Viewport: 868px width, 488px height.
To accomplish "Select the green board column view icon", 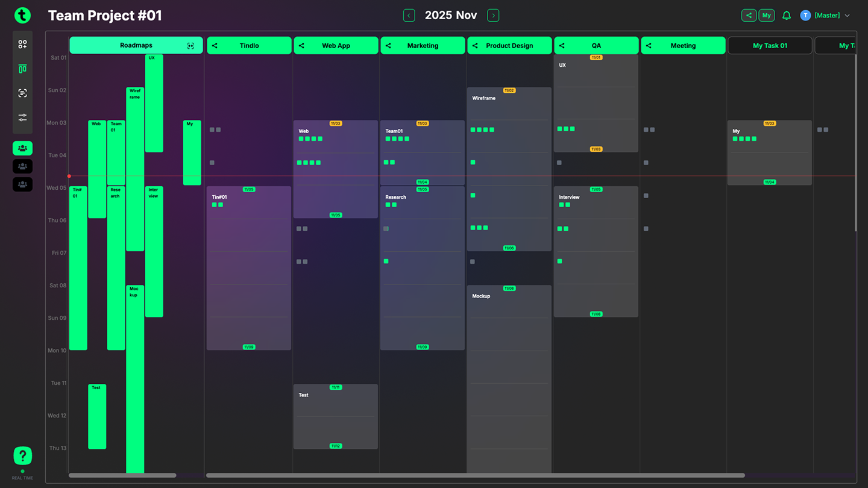I will pos(22,69).
